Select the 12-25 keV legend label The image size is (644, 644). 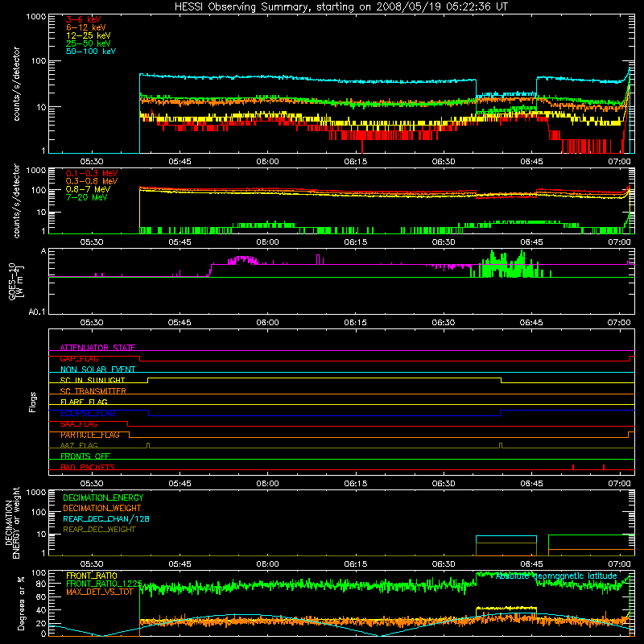[88, 35]
